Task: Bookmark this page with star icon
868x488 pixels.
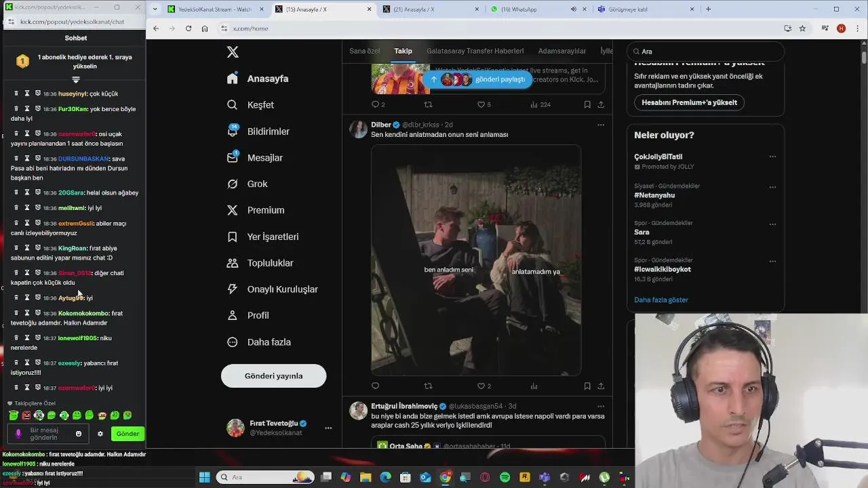Action: coord(802,28)
